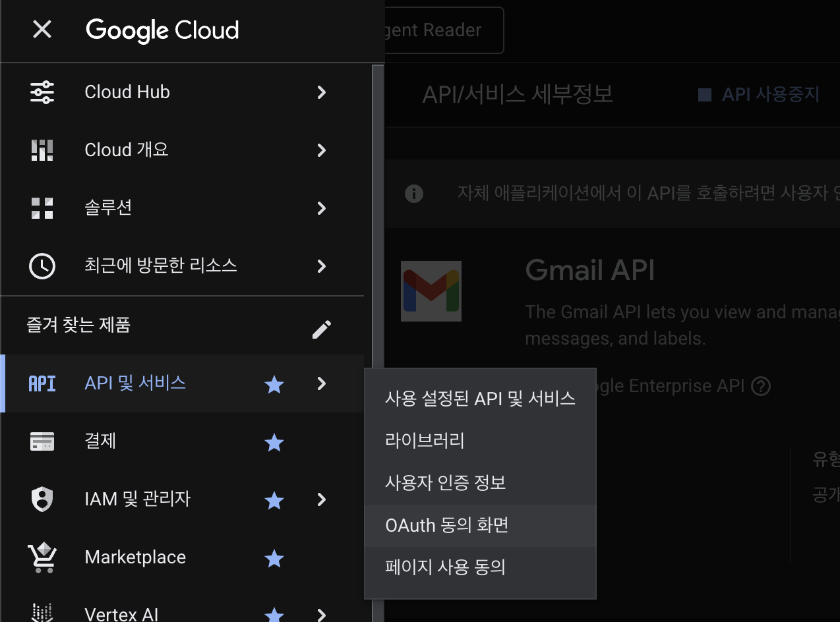The width and height of the screenshot is (840, 622).
Task: Click the info icon in the banner
Action: coord(414,194)
